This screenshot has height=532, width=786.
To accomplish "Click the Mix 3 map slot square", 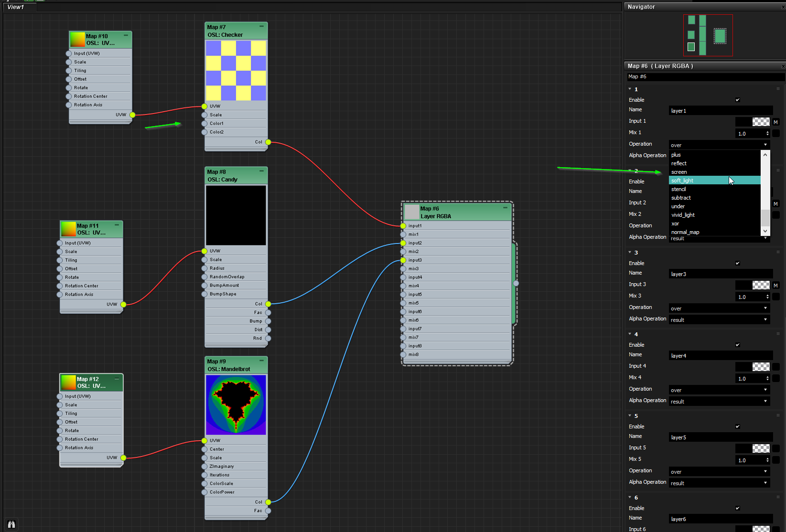I will click(776, 297).
